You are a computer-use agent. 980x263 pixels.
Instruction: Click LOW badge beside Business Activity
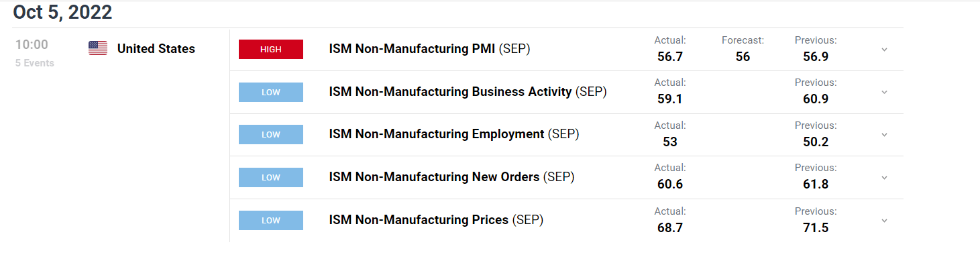271,92
